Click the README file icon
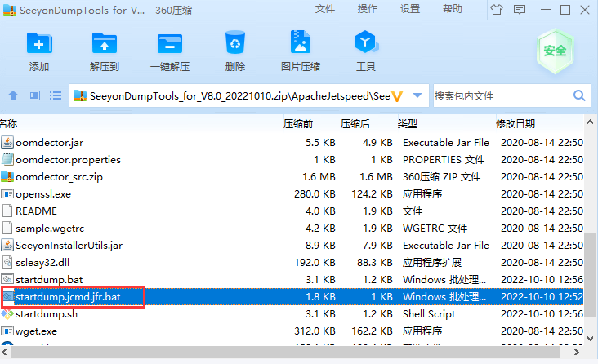Image resolution: width=598 pixels, height=364 pixels. (x=7, y=211)
